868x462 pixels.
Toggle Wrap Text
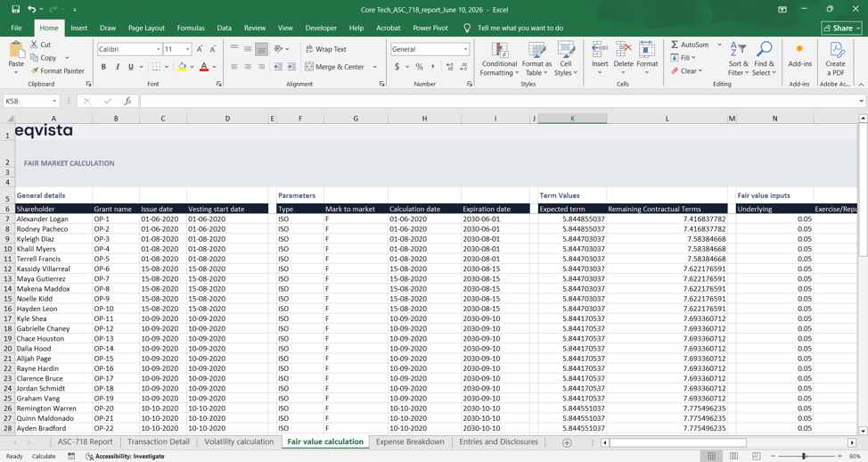pyautogui.click(x=326, y=49)
